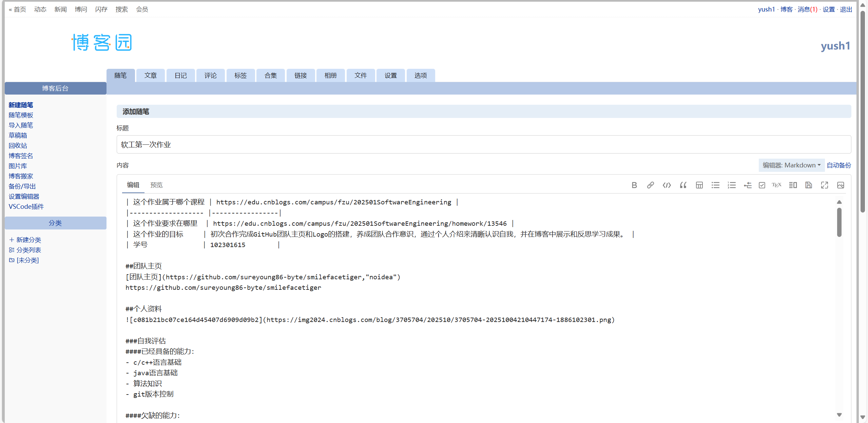Save draft using the floppy disk icon
The image size is (868, 423).
[809, 185]
